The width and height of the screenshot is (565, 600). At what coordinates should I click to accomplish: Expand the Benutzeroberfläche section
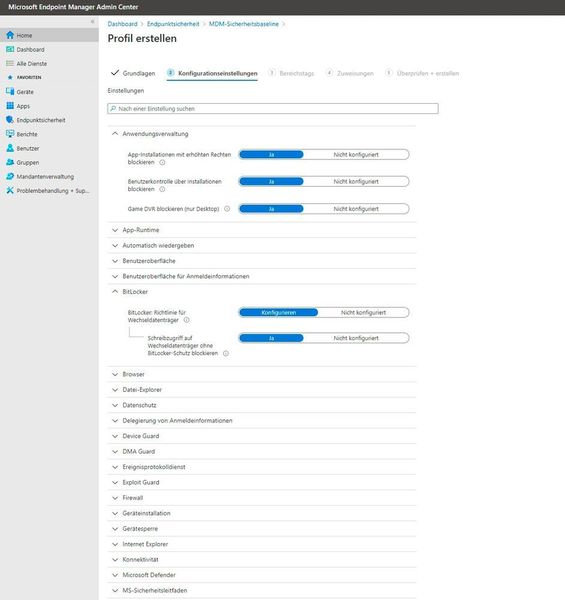262,261
